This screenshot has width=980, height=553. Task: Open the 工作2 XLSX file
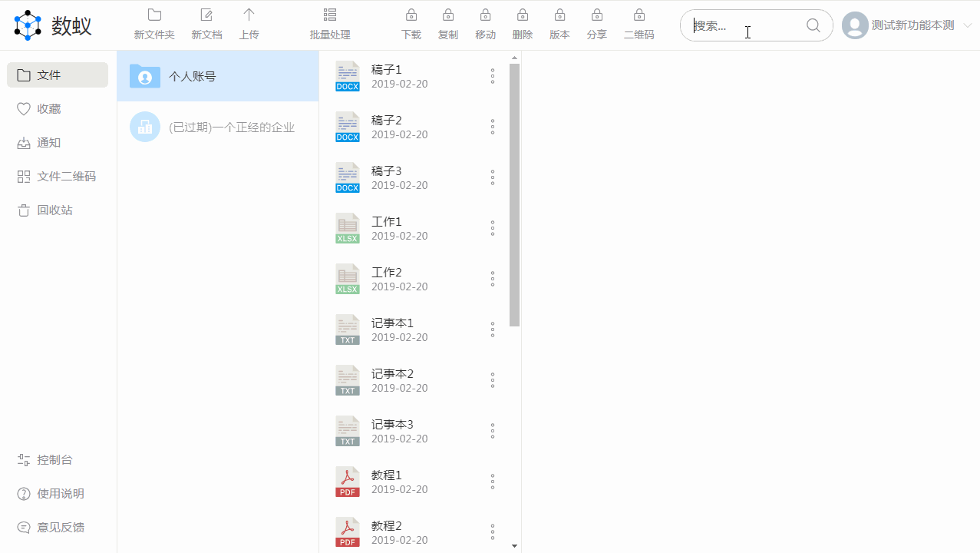[x=414, y=279]
